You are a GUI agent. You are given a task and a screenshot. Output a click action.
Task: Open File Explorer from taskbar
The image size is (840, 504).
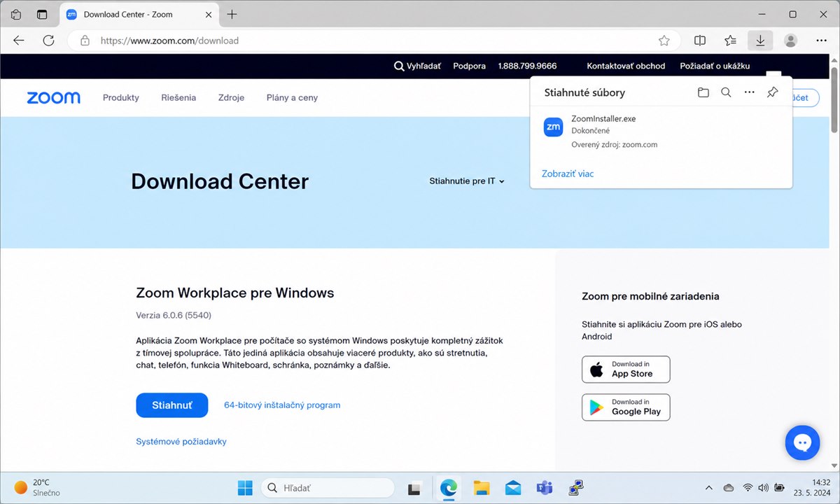pyautogui.click(x=481, y=488)
